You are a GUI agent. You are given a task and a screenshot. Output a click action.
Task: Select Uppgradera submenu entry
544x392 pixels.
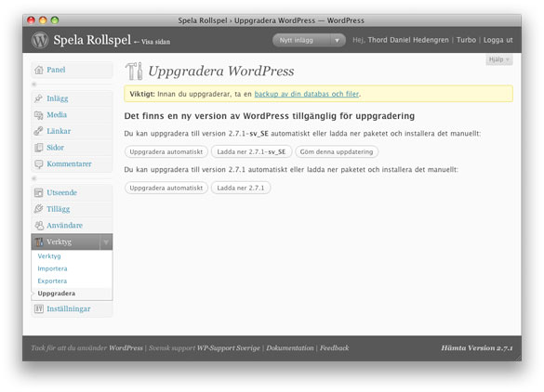click(x=56, y=294)
